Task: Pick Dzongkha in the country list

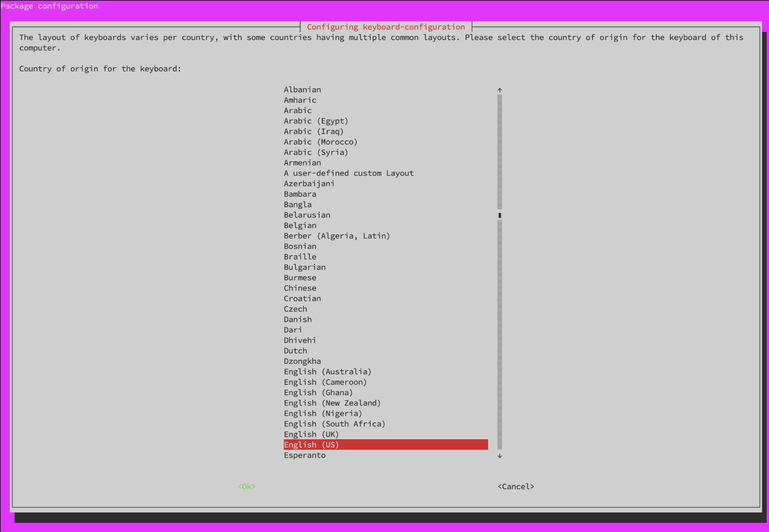Action: pyautogui.click(x=302, y=361)
